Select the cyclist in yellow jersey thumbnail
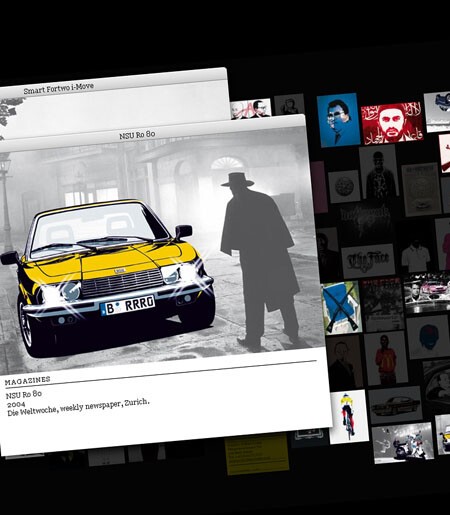 [x=349, y=416]
